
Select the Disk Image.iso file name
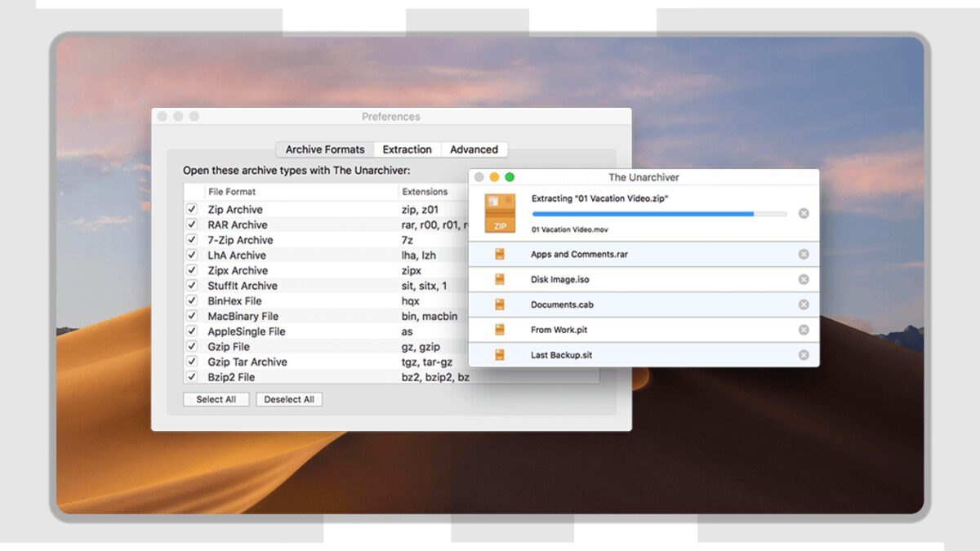tap(559, 279)
